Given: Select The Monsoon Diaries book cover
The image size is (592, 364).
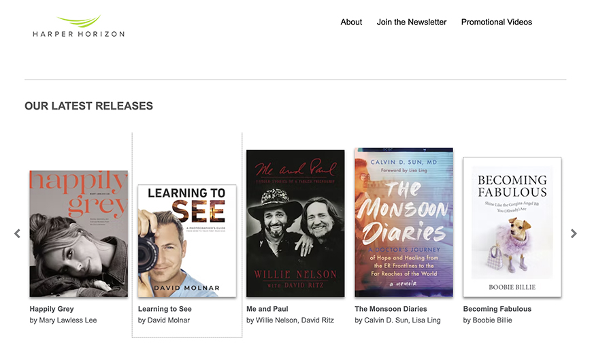Looking at the screenshot, I should tap(404, 222).
